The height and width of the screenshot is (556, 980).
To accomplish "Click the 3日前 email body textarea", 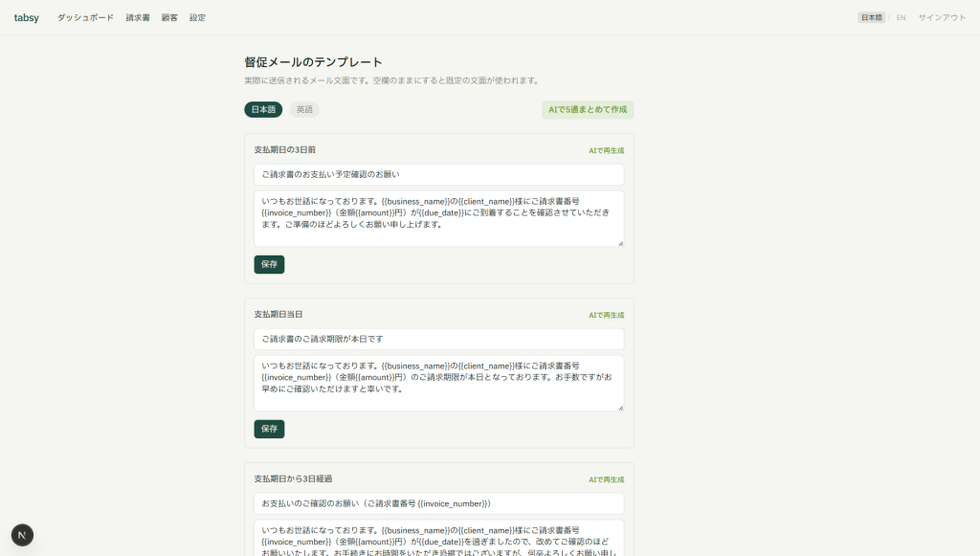I will point(438,218).
